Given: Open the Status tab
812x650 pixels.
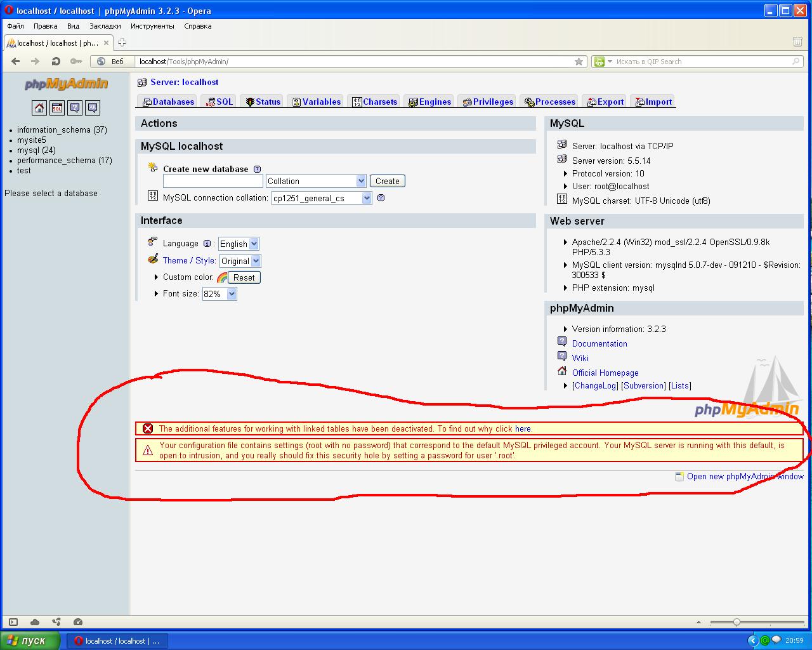Looking at the screenshot, I should pos(263,102).
